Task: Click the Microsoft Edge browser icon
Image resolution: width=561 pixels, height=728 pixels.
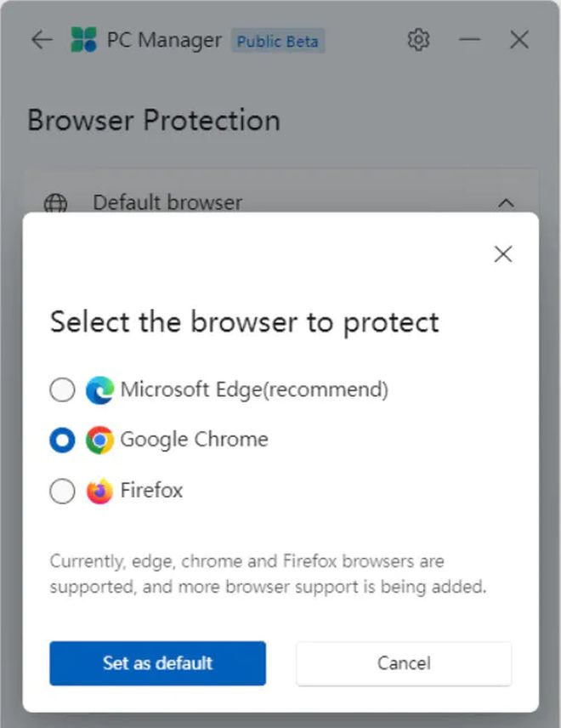Action: click(102, 390)
